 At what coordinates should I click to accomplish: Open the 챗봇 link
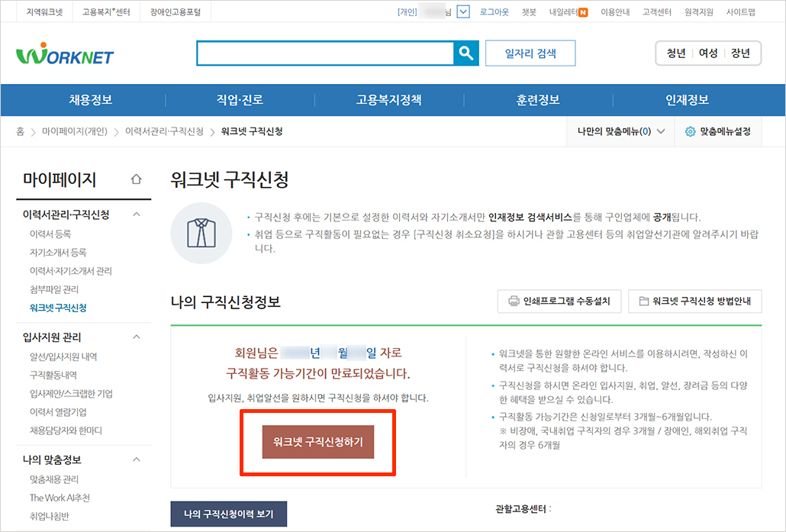[x=529, y=12]
